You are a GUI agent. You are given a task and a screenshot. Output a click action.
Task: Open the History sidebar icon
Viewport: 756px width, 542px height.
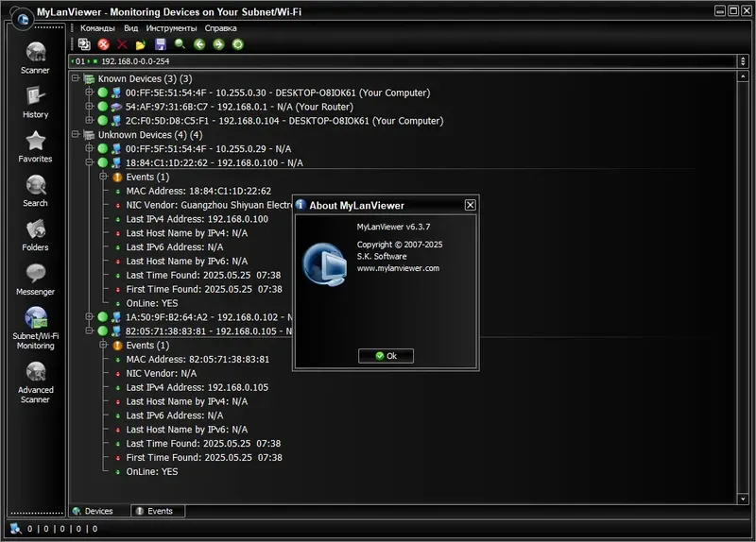35,102
